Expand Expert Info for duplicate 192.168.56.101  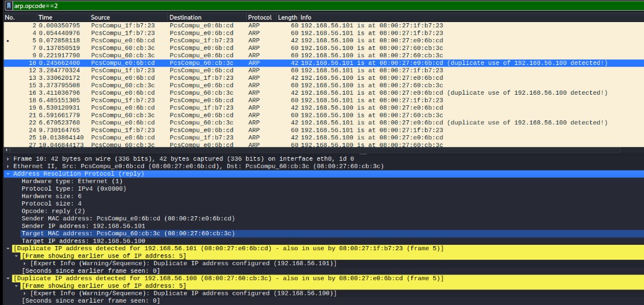coord(26,263)
